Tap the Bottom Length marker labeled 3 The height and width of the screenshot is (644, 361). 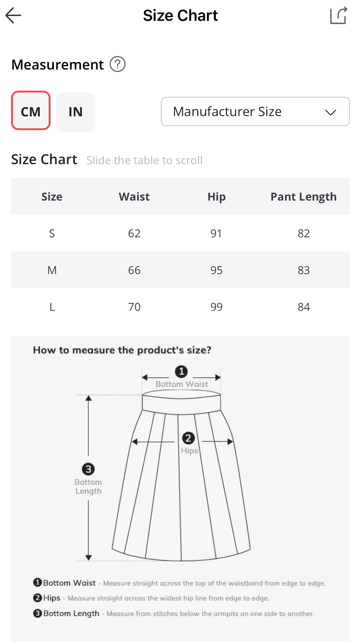(88, 469)
